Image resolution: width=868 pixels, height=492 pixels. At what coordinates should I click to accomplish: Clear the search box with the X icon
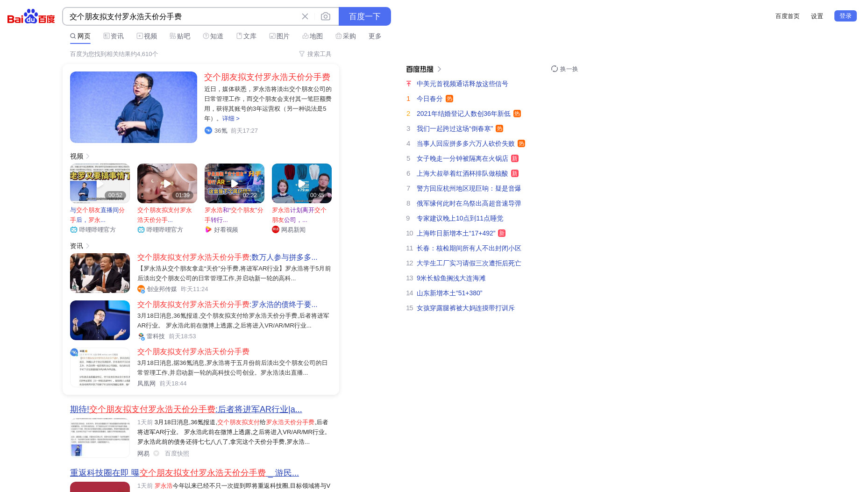[x=305, y=16]
